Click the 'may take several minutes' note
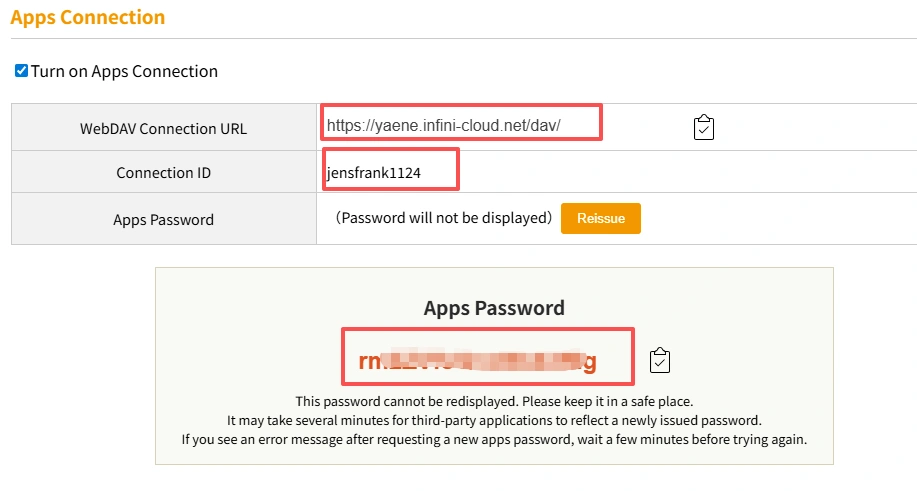Image resolution: width=917 pixels, height=491 pixels. 494,420
